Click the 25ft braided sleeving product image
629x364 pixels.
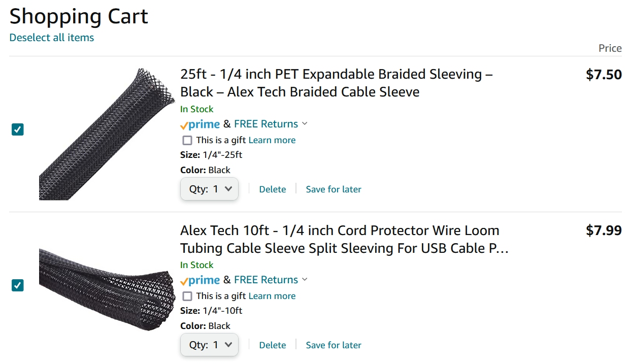click(100, 134)
